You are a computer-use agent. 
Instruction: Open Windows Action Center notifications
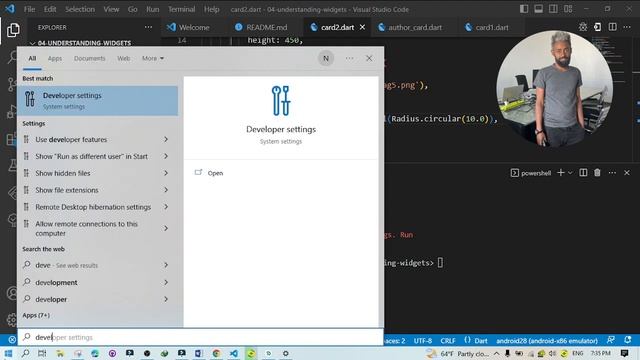pos(624,353)
